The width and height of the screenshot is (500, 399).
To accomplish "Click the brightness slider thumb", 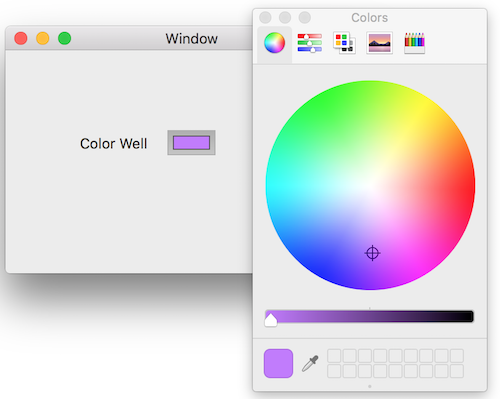I will point(271,320).
